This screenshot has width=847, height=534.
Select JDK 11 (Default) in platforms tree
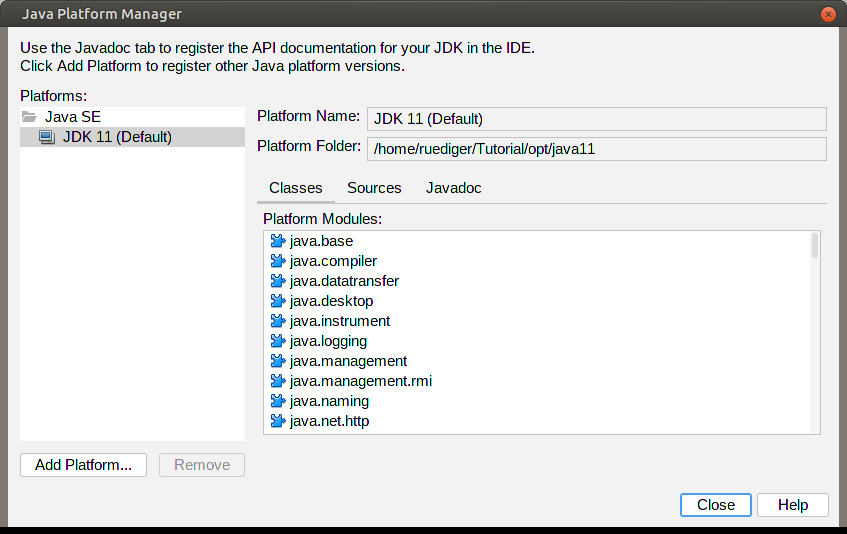(x=117, y=137)
